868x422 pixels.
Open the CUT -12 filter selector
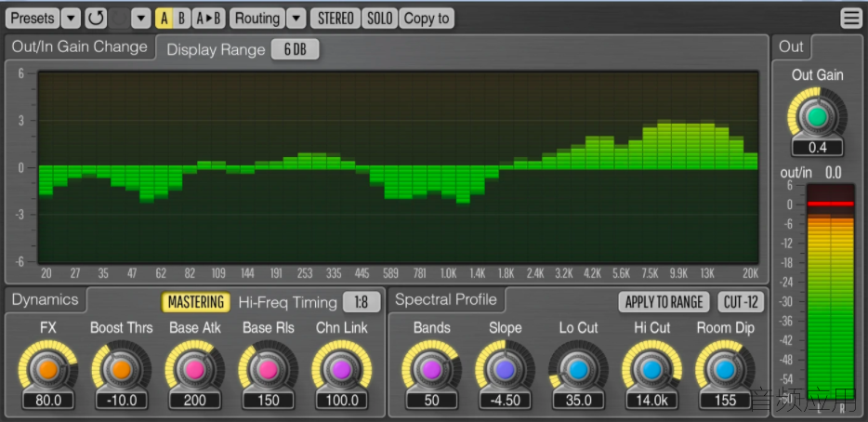(741, 302)
